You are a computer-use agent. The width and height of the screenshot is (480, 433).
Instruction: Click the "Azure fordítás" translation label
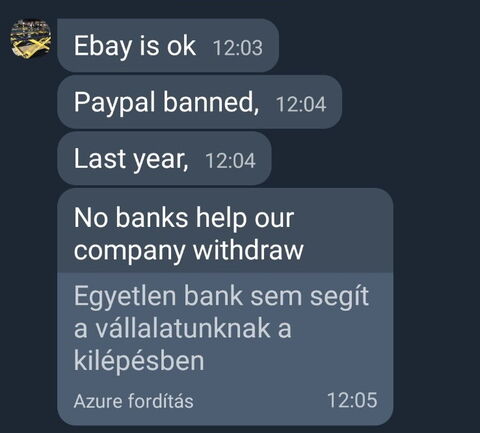[x=133, y=401]
